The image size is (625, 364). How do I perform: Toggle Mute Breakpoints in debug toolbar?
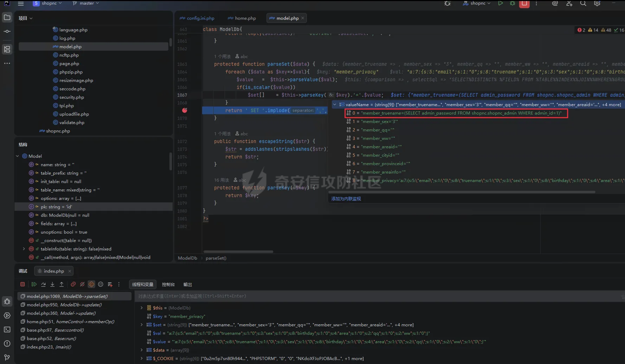pos(82,284)
